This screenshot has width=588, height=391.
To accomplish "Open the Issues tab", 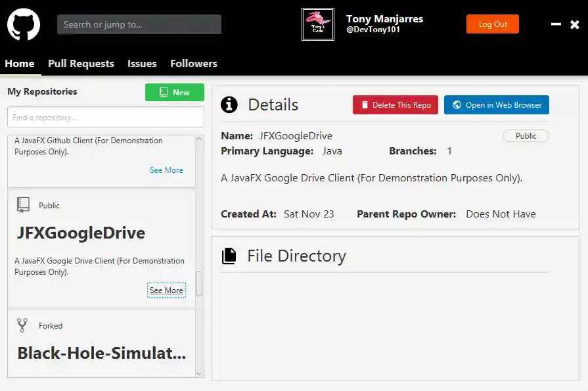I will (142, 64).
